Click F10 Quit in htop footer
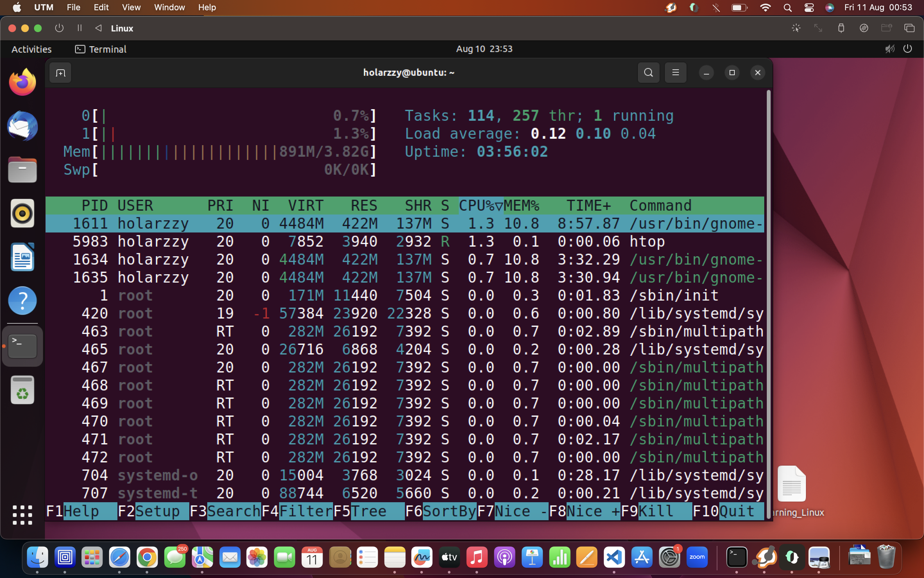The height and width of the screenshot is (578, 924). 728,511
